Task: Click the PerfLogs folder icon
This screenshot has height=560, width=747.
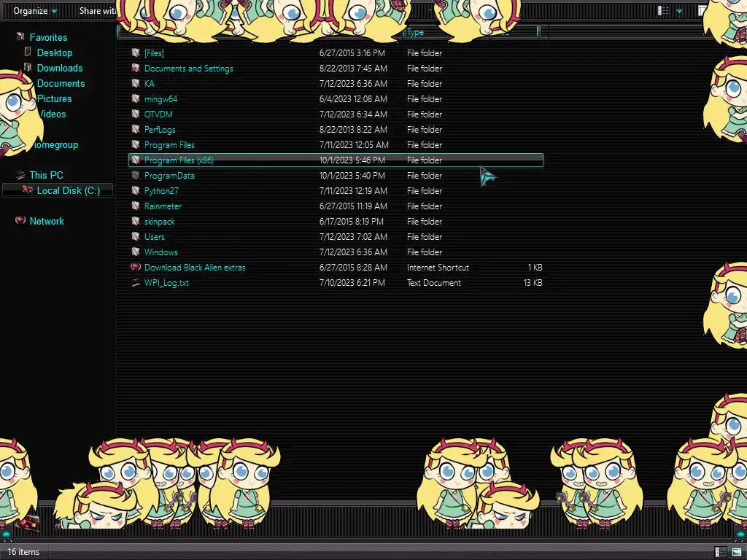Action: click(x=136, y=129)
